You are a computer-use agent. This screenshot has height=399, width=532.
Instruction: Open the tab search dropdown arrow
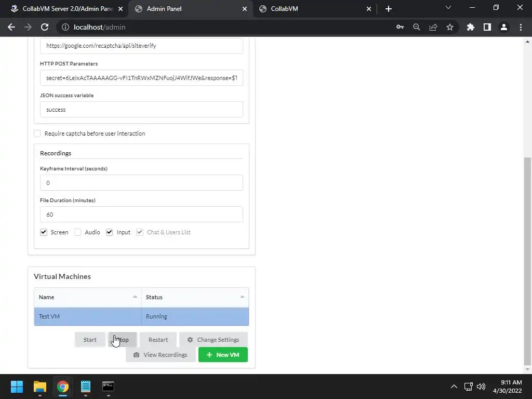448,7
